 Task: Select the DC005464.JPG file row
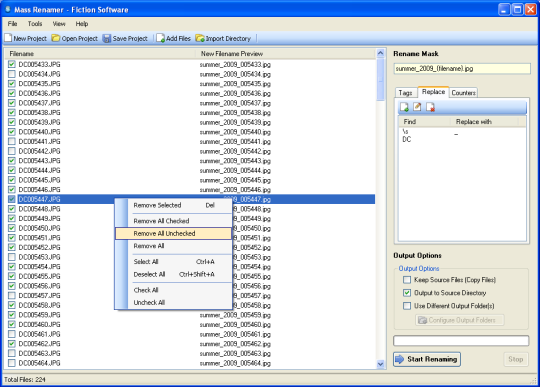[x=190, y=363]
